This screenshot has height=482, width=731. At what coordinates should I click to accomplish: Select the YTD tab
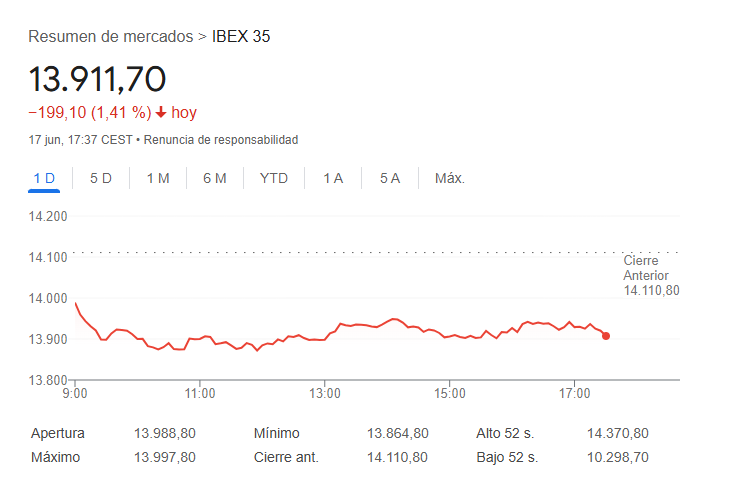[273, 178]
